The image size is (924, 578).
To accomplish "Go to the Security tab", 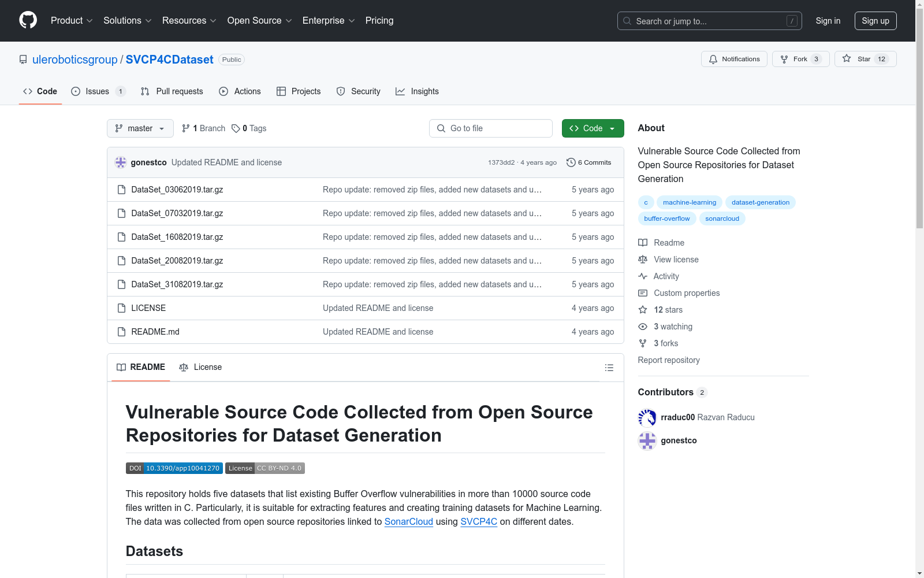I will 359,91.
